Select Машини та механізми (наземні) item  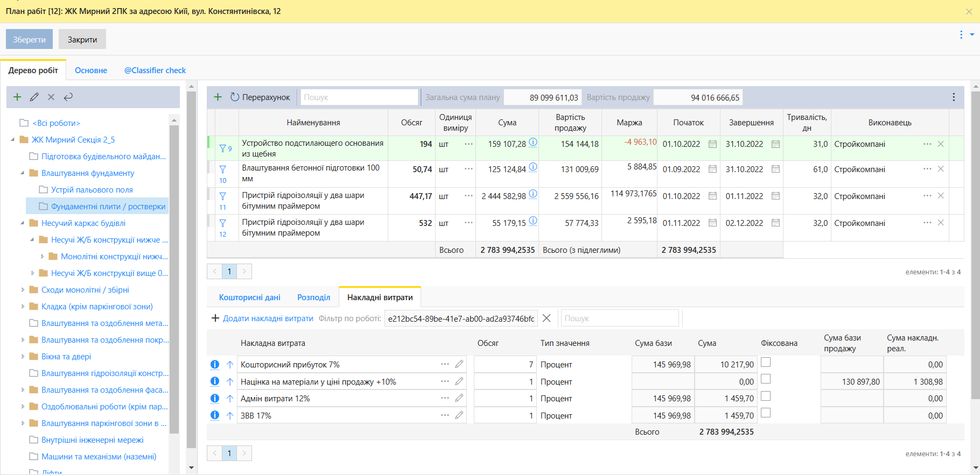click(99, 456)
